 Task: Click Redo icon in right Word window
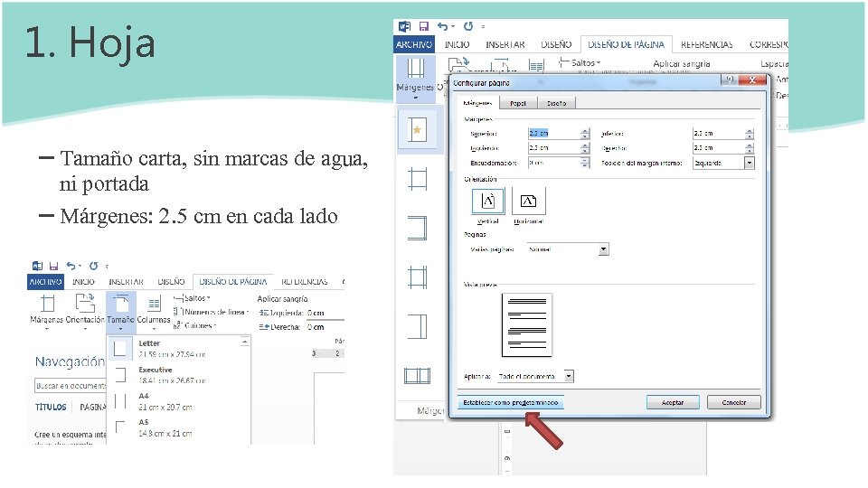(468, 26)
